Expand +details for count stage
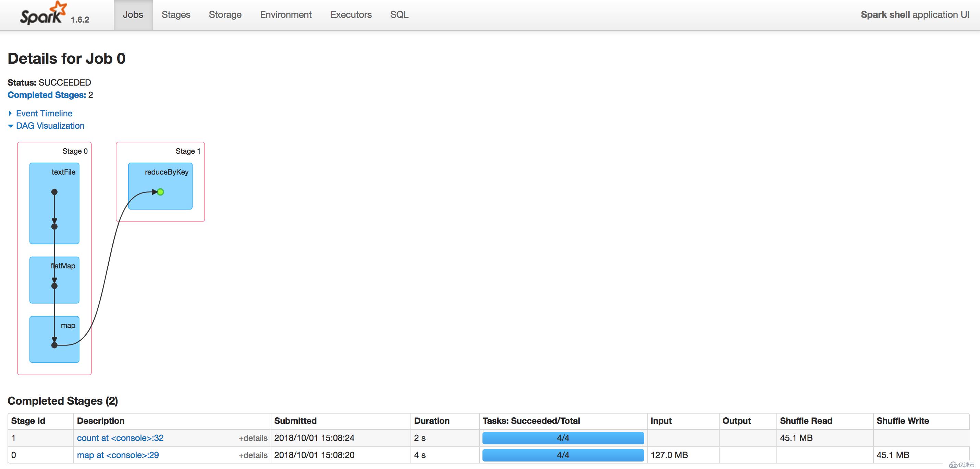Screen dimensions: 980x469 coord(253,438)
